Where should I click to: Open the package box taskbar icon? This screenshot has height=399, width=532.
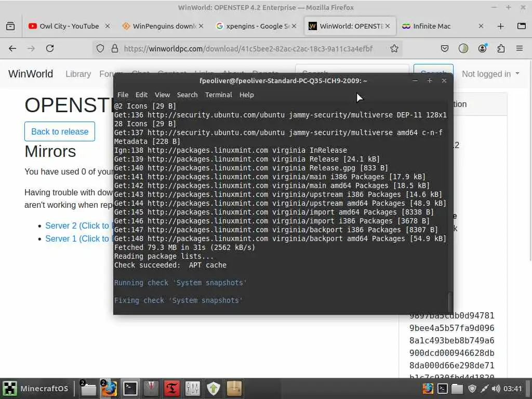(234, 389)
